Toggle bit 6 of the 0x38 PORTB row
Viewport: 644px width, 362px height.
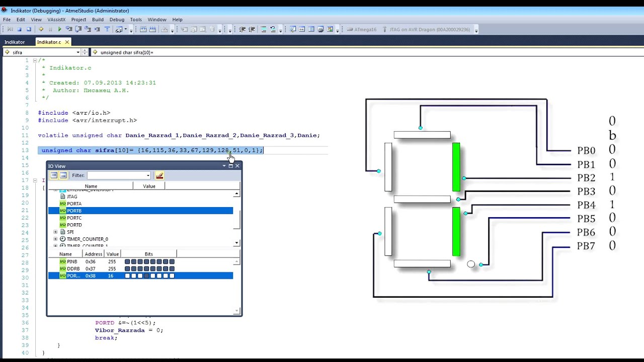134,276
